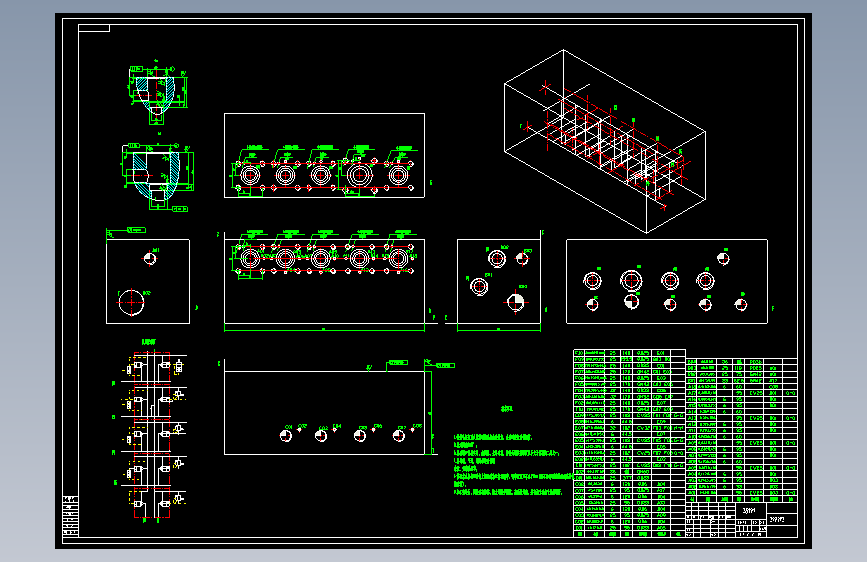Select the right parts list table
Image resolution: width=867 pixels, height=562 pixels.
point(741,430)
